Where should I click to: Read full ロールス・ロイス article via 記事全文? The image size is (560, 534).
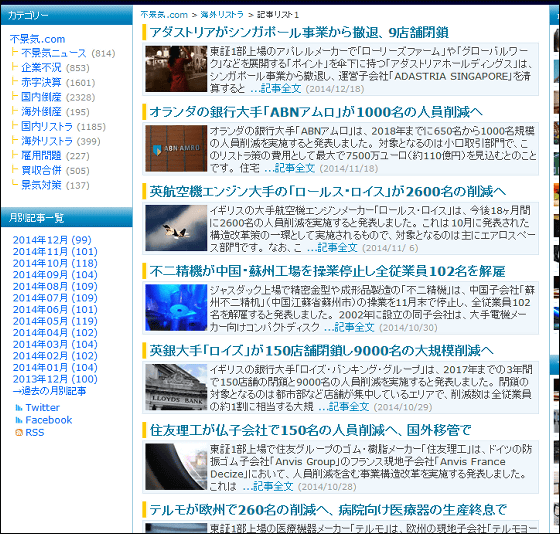(x=332, y=248)
